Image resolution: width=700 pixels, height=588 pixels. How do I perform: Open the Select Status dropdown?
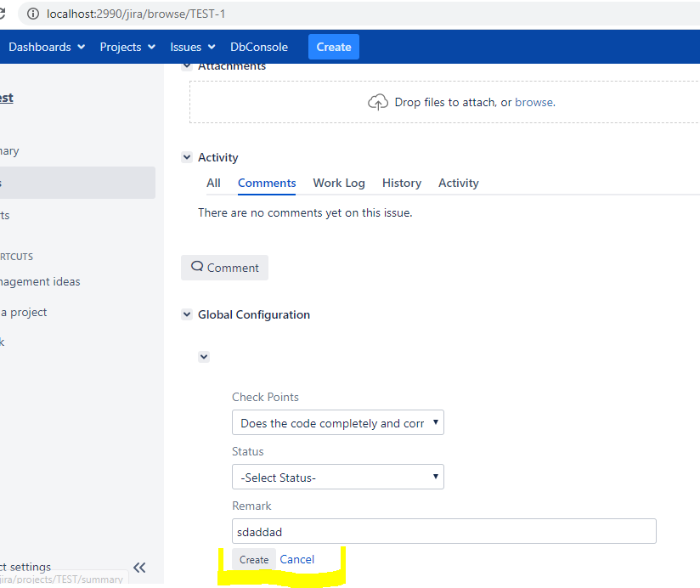pyautogui.click(x=338, y=477)
